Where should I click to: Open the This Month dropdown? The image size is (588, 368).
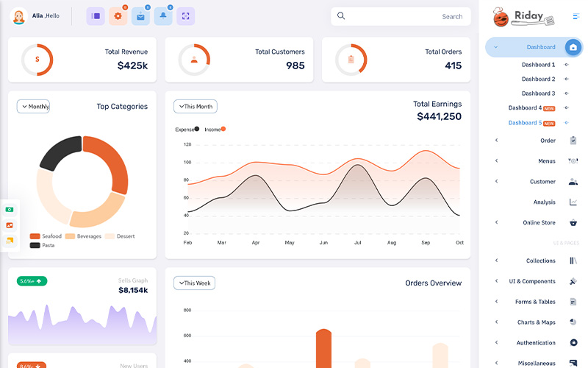pyautogui.click(x=196, y=106)
